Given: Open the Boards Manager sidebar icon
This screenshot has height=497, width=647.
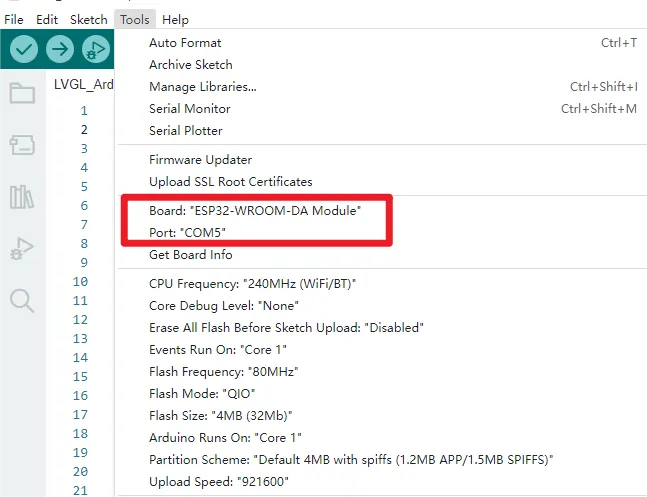Looking at the screenshot, I should [x=22, y=146].
